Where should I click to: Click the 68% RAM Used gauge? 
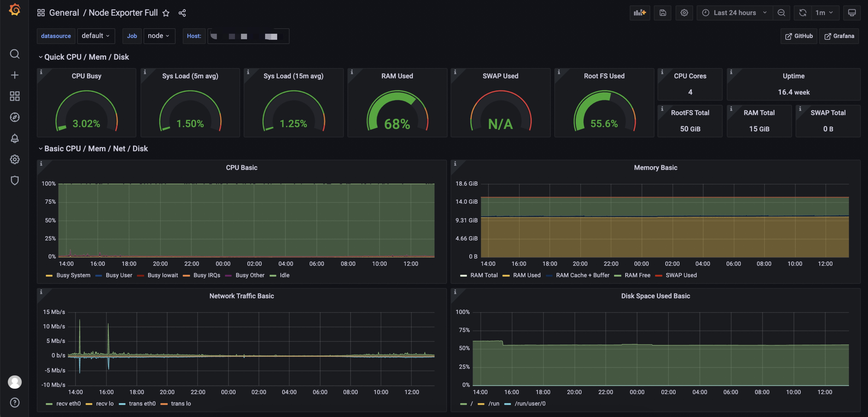click(397, 111)
